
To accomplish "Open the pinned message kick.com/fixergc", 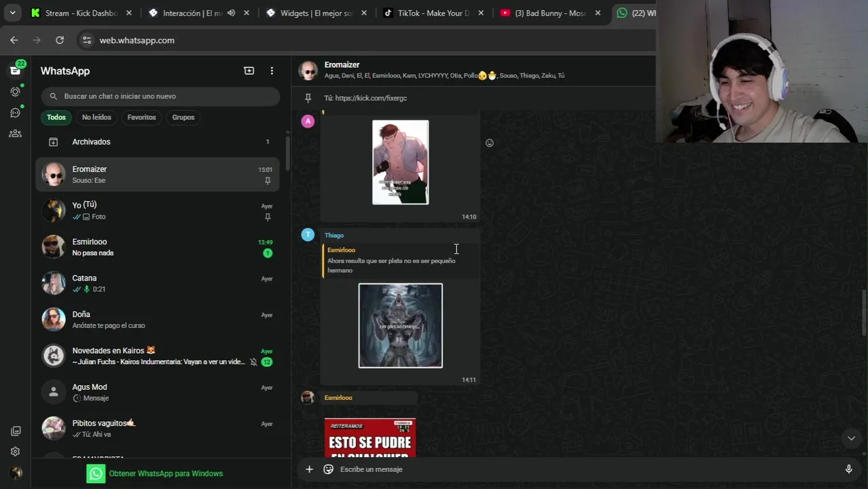I will click(365, 98).
